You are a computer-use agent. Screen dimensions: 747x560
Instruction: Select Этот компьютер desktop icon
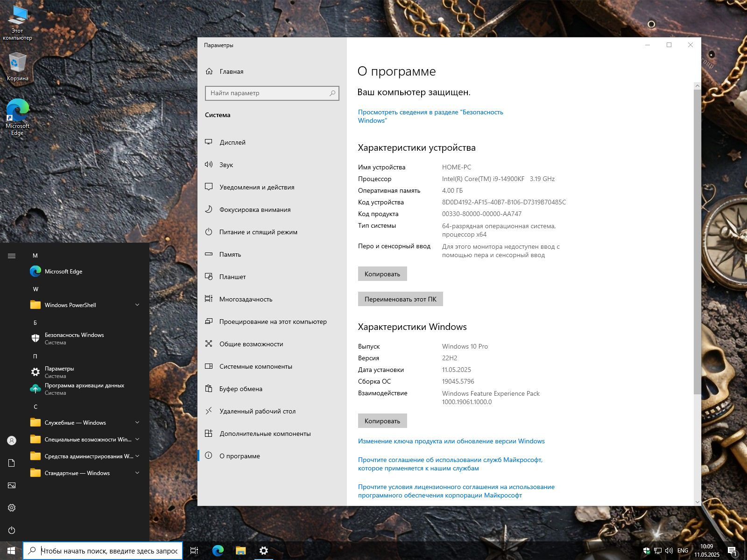point(18,22)
